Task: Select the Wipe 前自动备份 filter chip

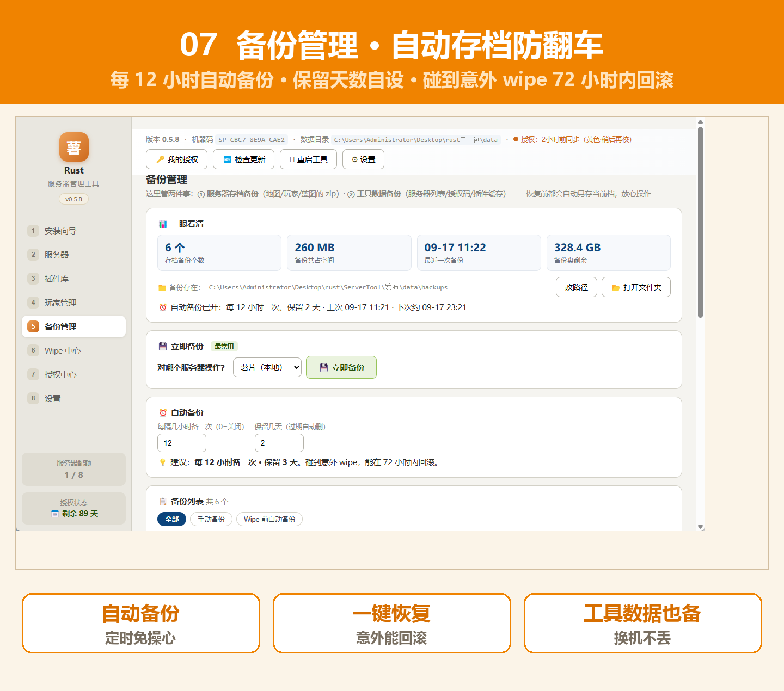Action: (269, 519)
